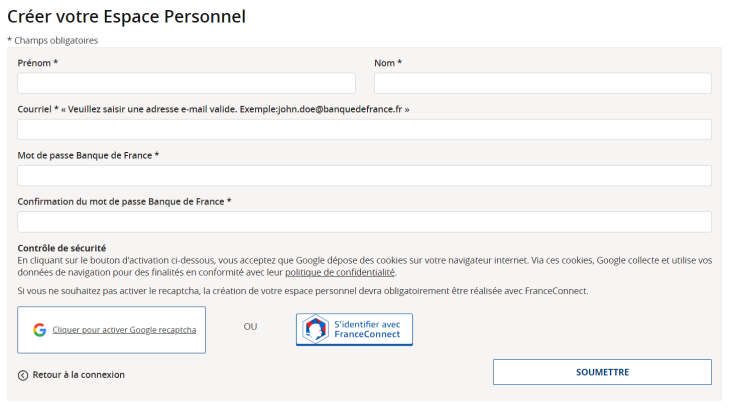Focus the Prénom input field

186,83
